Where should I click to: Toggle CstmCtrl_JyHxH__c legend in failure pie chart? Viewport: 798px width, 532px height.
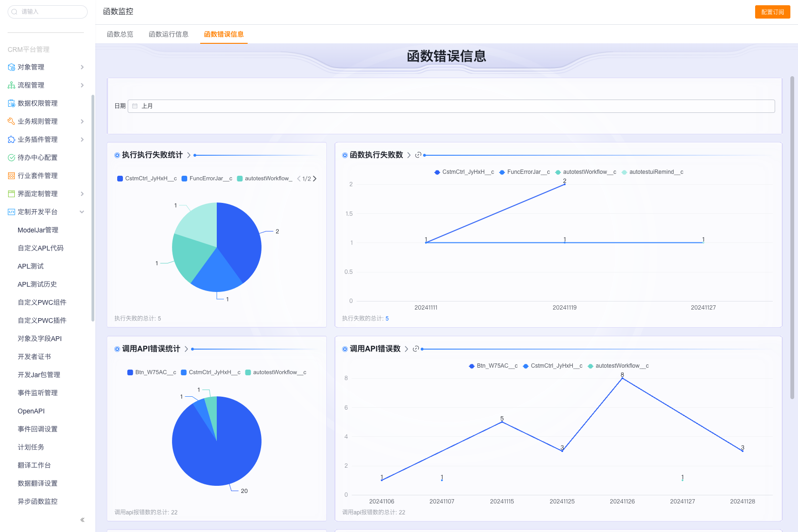pyautogui.click(x=147, y=179)
